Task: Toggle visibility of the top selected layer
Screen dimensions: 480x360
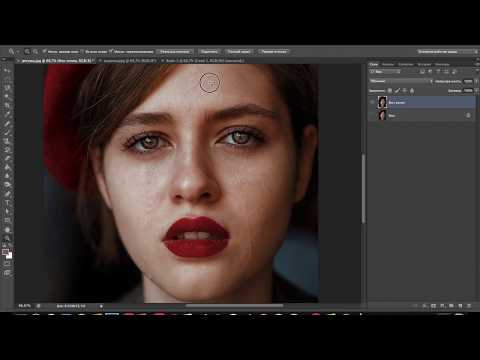Action: point(373,102)
